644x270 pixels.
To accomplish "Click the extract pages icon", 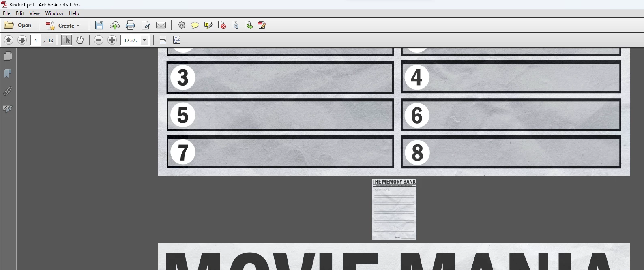I will click(x=249, y=25).
